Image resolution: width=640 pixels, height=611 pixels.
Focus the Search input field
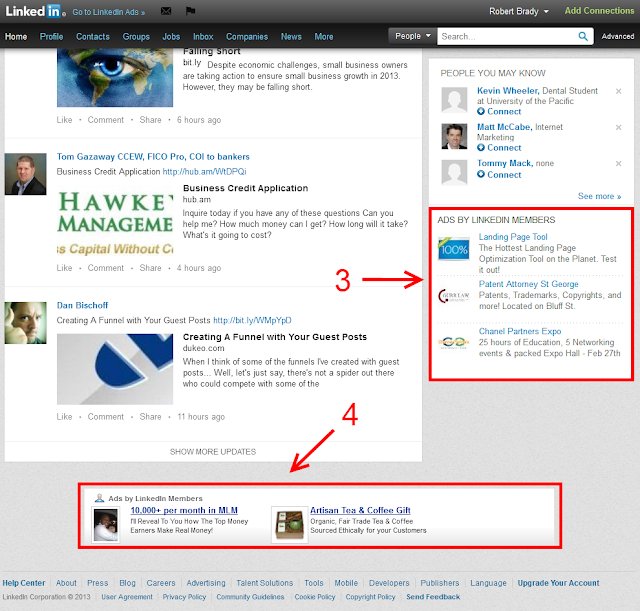point(507,36)
